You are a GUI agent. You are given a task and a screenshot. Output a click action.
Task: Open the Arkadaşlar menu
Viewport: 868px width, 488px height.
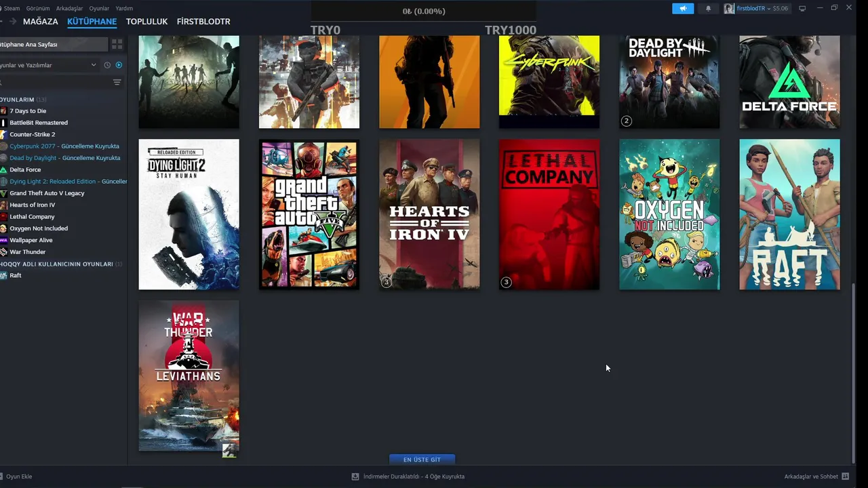(x=69, y=8)
